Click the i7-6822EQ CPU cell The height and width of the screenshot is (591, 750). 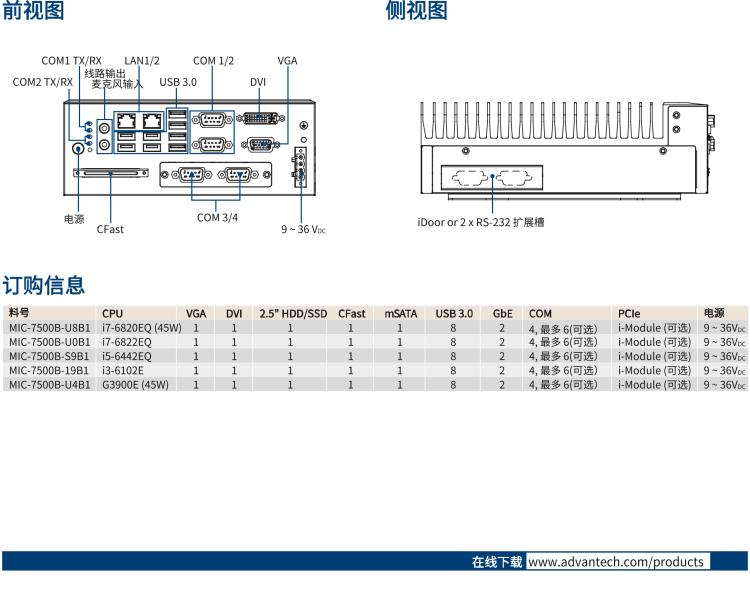(127, 341)
